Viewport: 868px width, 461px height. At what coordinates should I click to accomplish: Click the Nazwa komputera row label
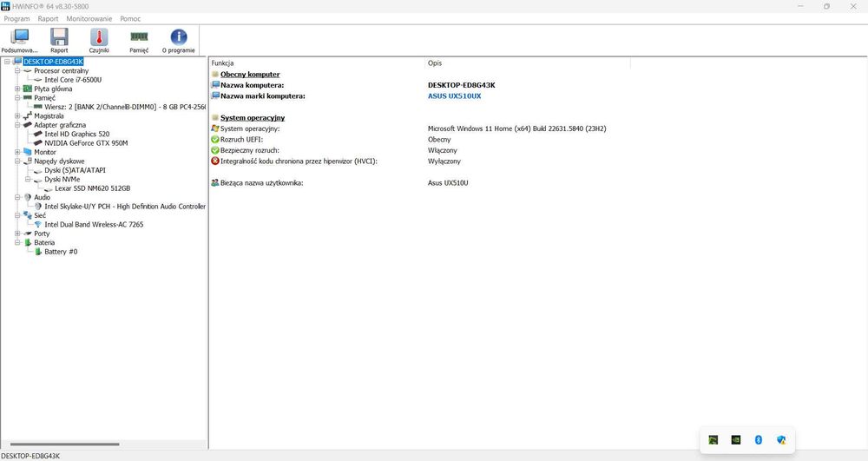[x=252, y=85]
